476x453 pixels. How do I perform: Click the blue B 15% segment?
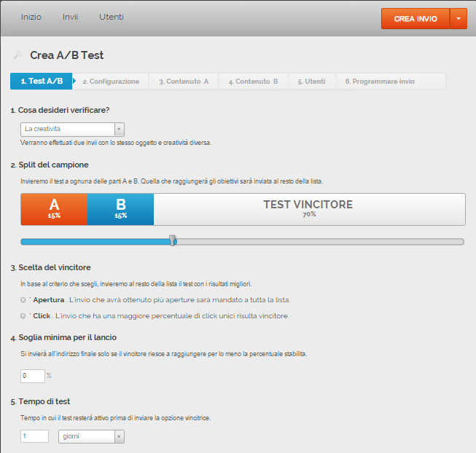(120, 209)
